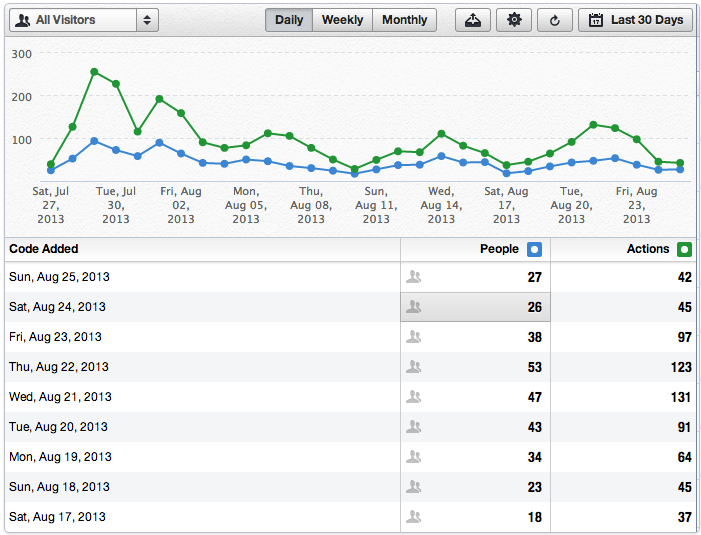Click the People count 34 for Aug 19
The height and width of the screenshot is (535, 701).
[534, 457]
